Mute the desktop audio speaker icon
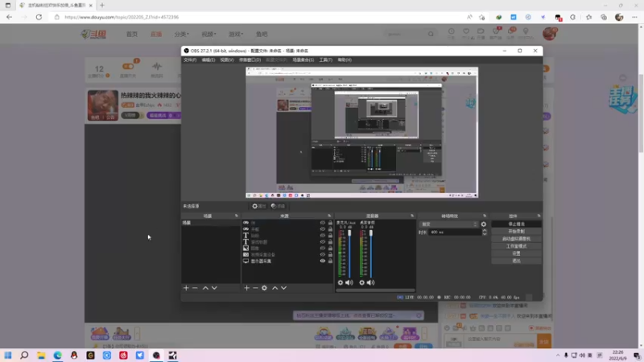This screenshot has width=644, height=362. click(x=371, y=282)
